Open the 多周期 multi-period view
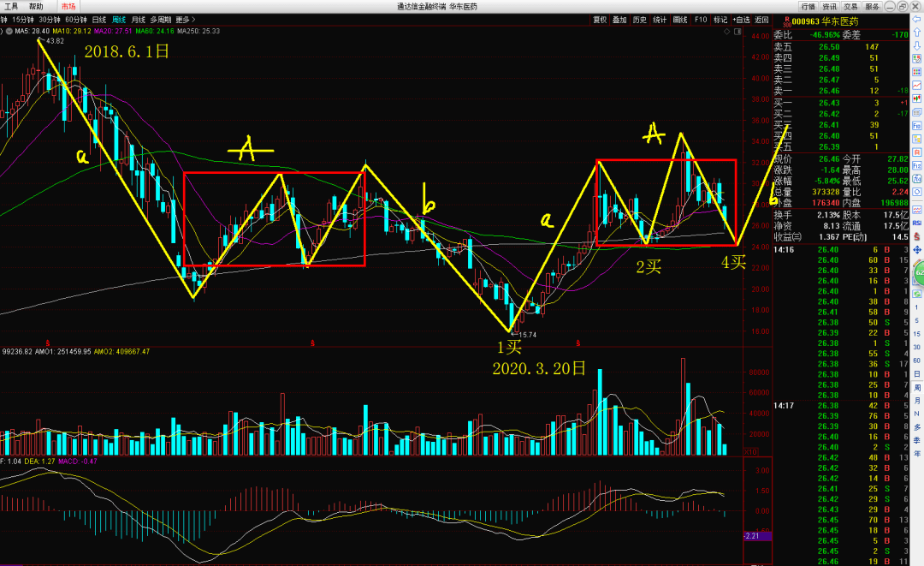 (x=160, y=19)
